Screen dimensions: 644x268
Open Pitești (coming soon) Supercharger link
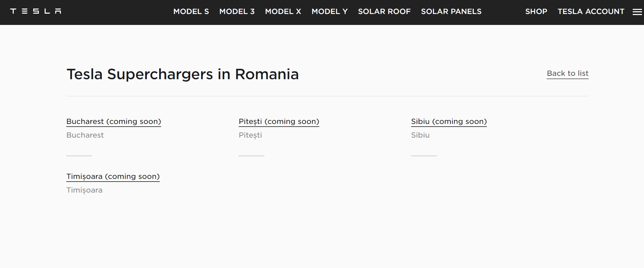coord(279,122)
